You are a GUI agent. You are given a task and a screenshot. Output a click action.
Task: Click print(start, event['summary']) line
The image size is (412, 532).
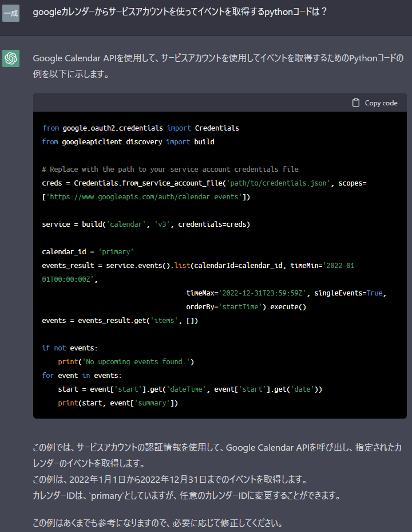[118, 403]
